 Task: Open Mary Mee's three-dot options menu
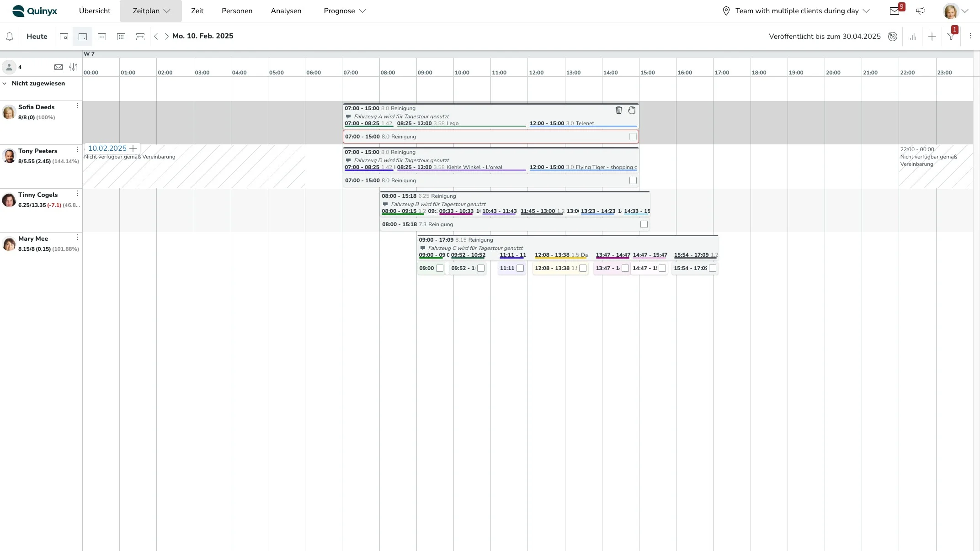(x=78, y=237)
